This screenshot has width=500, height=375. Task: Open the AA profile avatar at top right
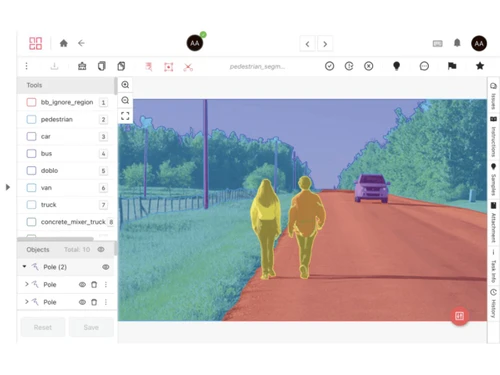(x=479, y=43)
